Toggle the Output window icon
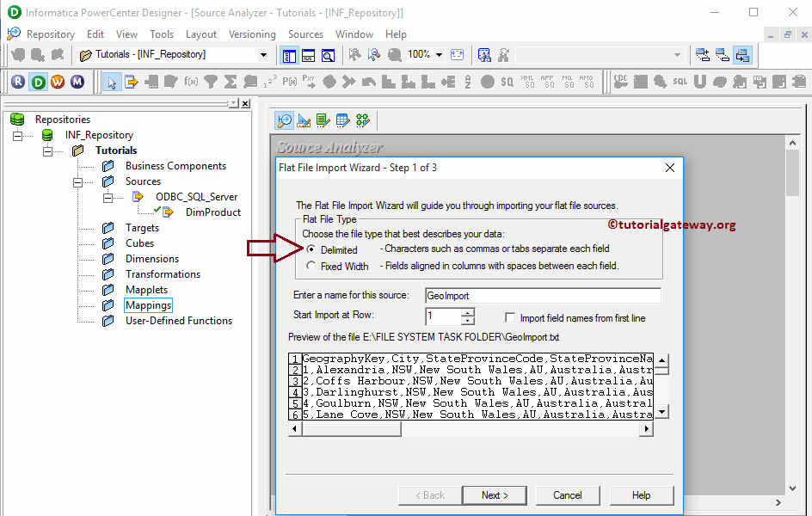812x516 pixels. pyautogui.click(x=309, y=55)
